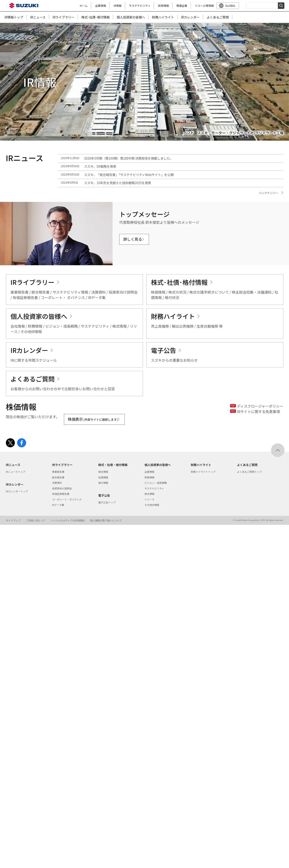
Task: Open リコール等情報 in the top menu
Action: coord(204,6)
